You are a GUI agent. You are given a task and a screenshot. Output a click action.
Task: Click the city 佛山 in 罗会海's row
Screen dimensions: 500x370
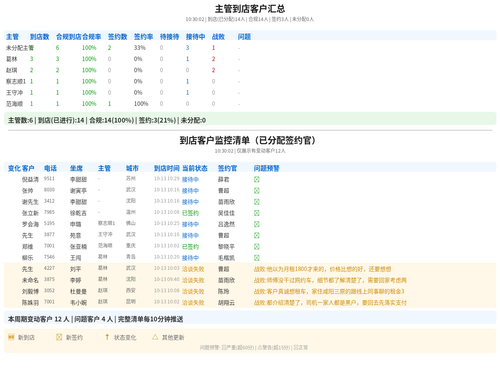131,223
